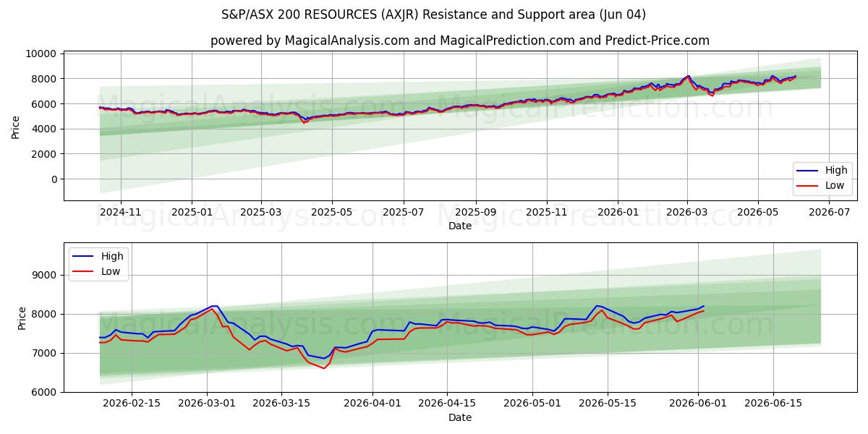Image resolution: width=868 pixels, height=434 pixels.
Task: Click the red Low line sample in bottom legend
Action: point(85,271)
